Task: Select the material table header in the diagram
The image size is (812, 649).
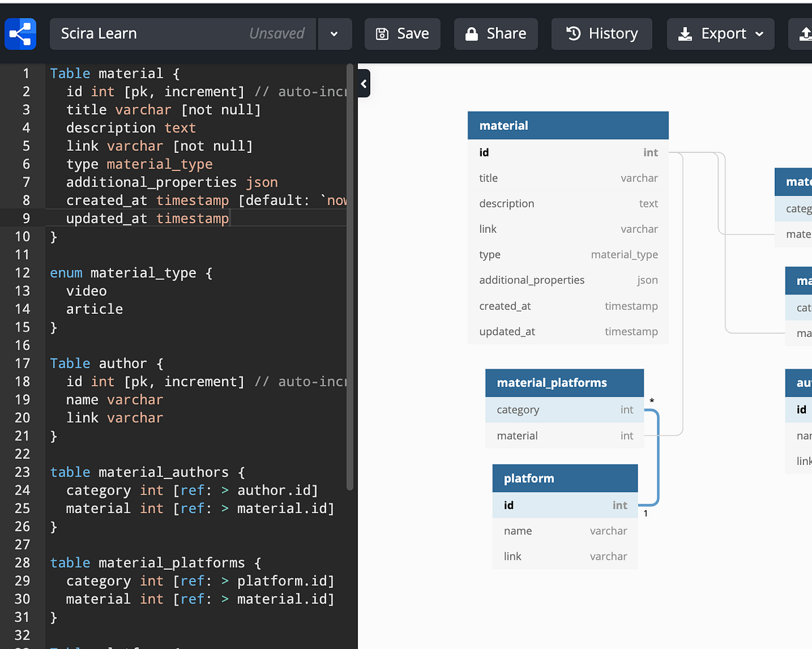Action: [568, 125]
